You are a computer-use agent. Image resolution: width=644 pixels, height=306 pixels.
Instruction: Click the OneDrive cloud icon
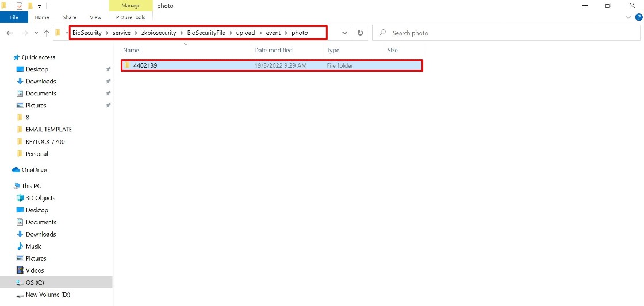click(x=16, y=170)
